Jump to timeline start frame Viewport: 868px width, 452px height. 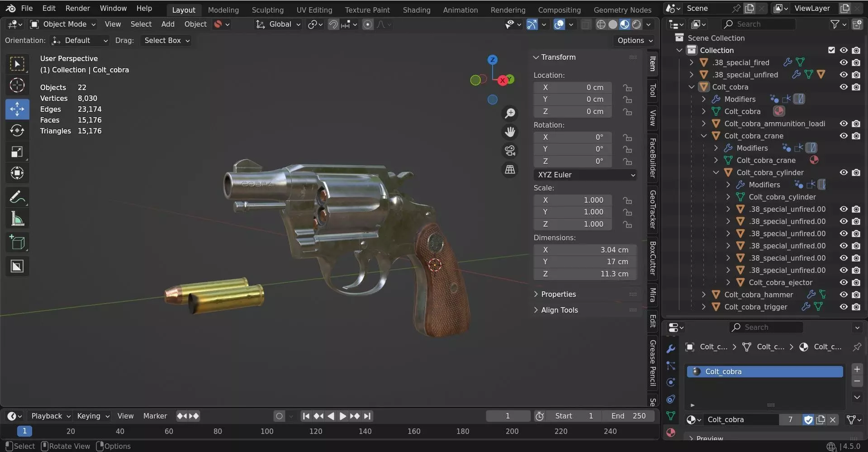(x=306, y=416)
